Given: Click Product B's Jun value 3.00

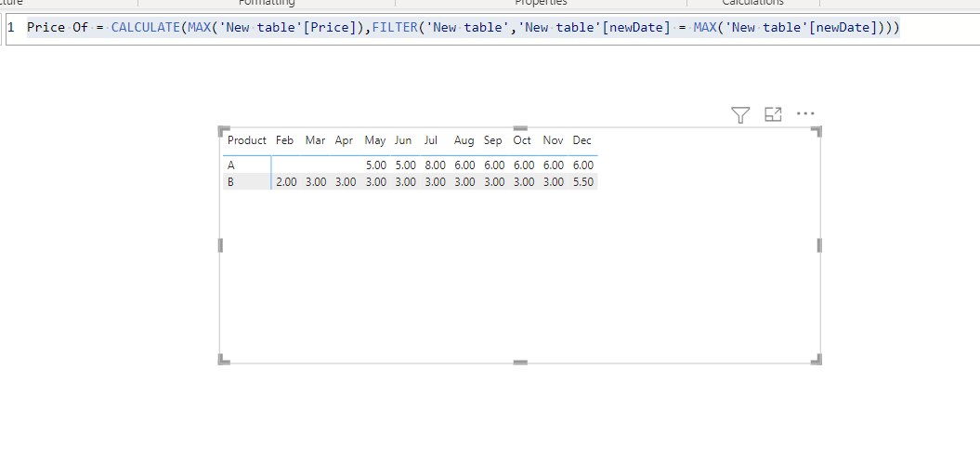Looking at the screenshot, I should [406, 182].
